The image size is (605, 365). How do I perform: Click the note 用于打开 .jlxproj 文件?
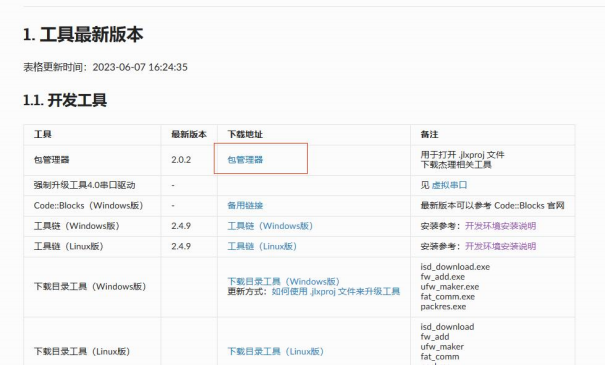[x=462, y=155]
